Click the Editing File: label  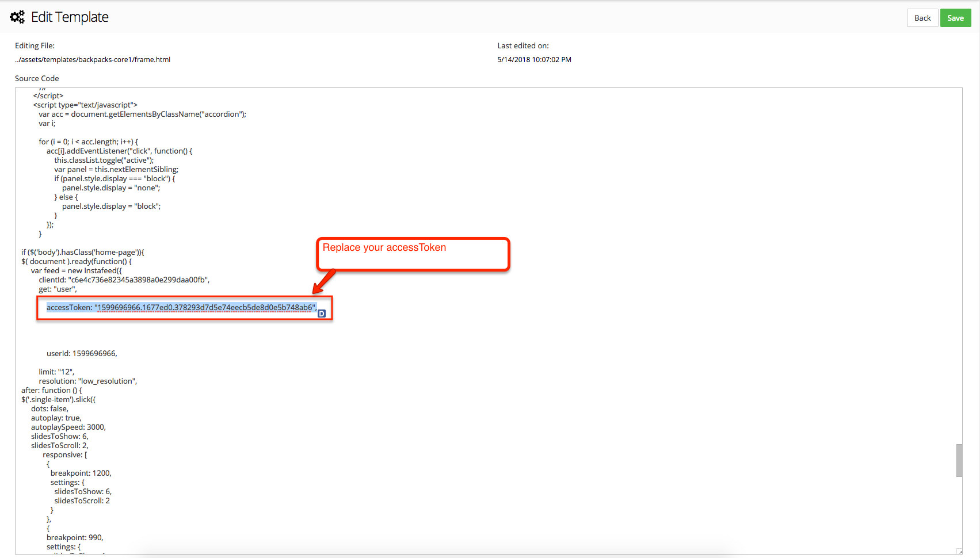click(x=35, y=46)
